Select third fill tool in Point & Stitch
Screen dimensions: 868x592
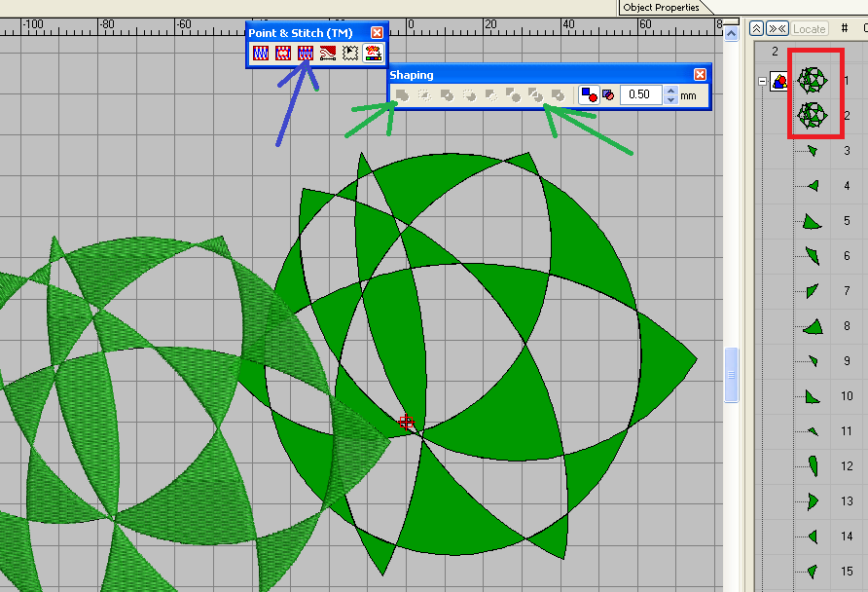[305, 54]
